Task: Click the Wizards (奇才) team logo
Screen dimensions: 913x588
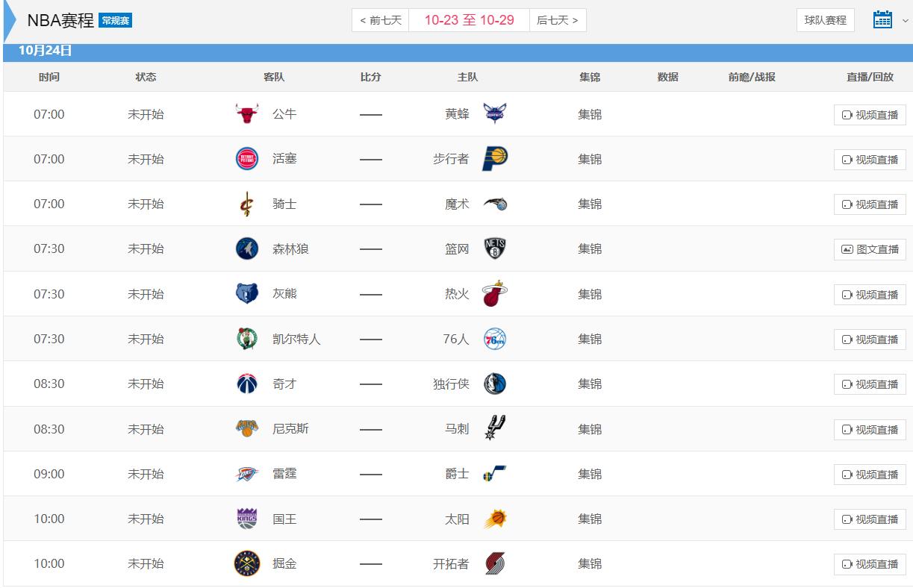Action: [247, 384]
